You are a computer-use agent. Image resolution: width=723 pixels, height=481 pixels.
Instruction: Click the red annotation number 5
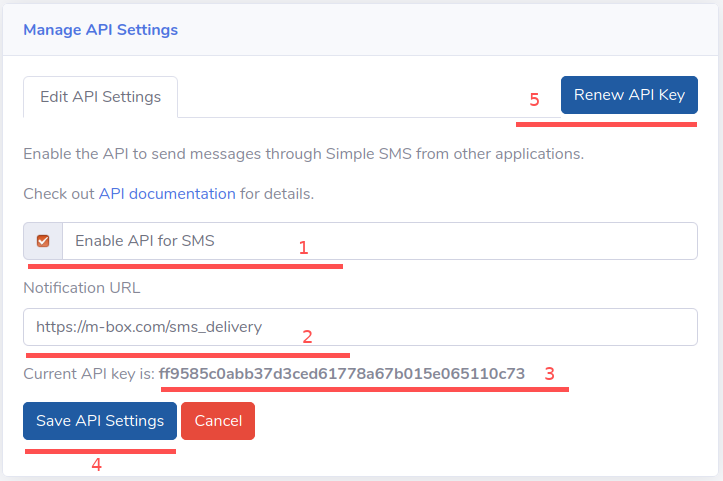click(534, 100)
